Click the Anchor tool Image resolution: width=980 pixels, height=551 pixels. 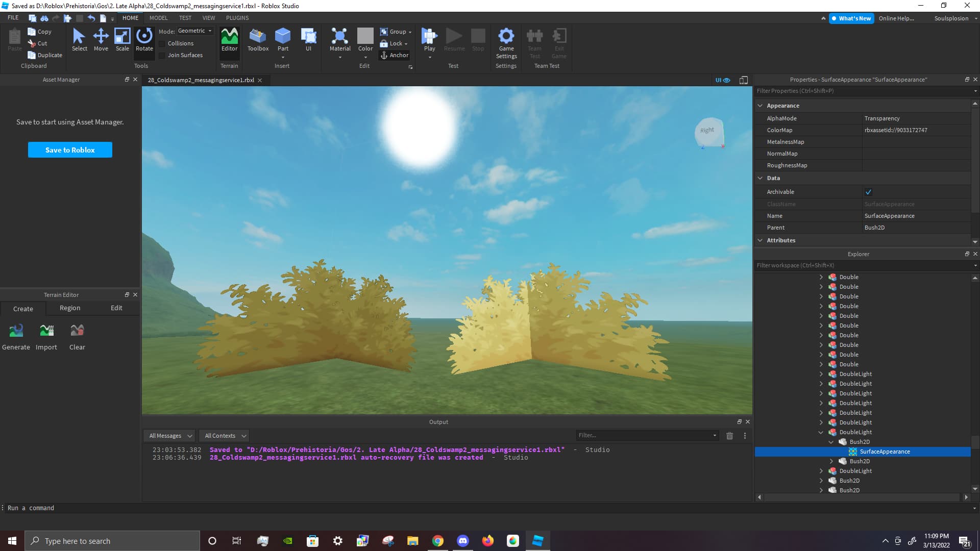[x=394, y=55]
